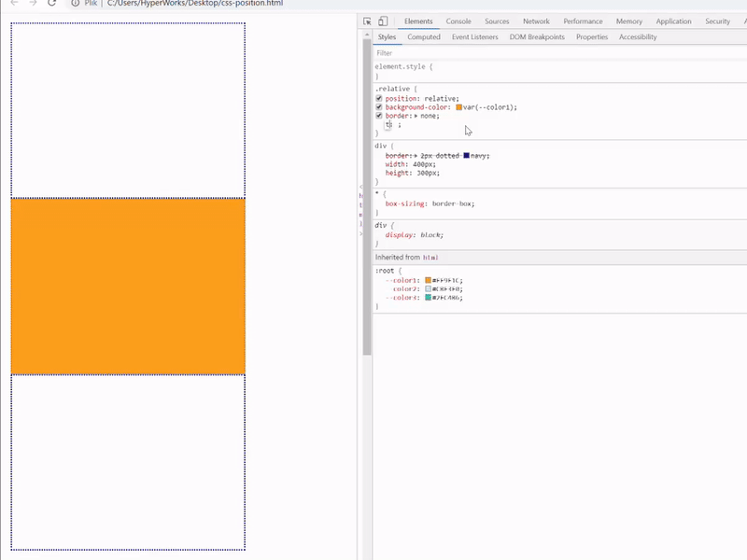Switch to the Properties subtab
The width and height of the screenshot is (747, 560).
[592, 37]
